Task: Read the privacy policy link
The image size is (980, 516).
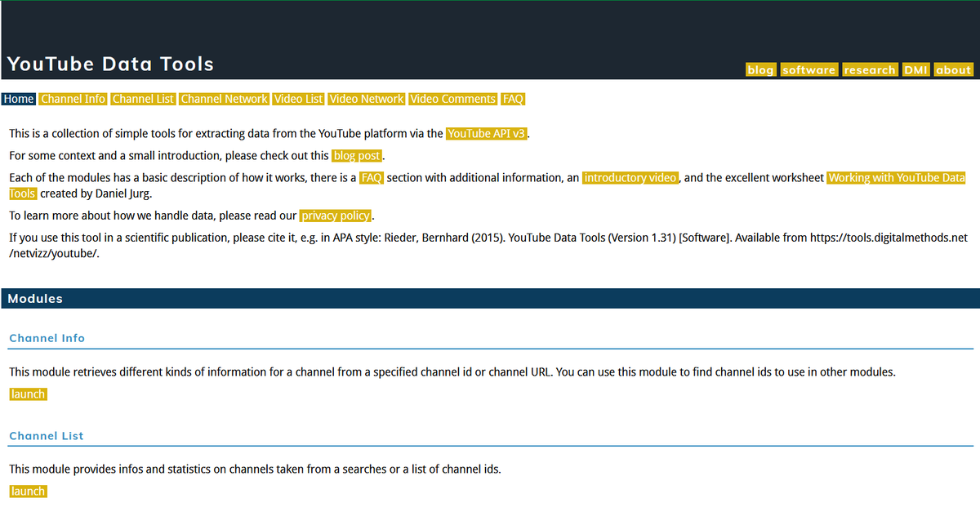Action: tap(336, 216)
